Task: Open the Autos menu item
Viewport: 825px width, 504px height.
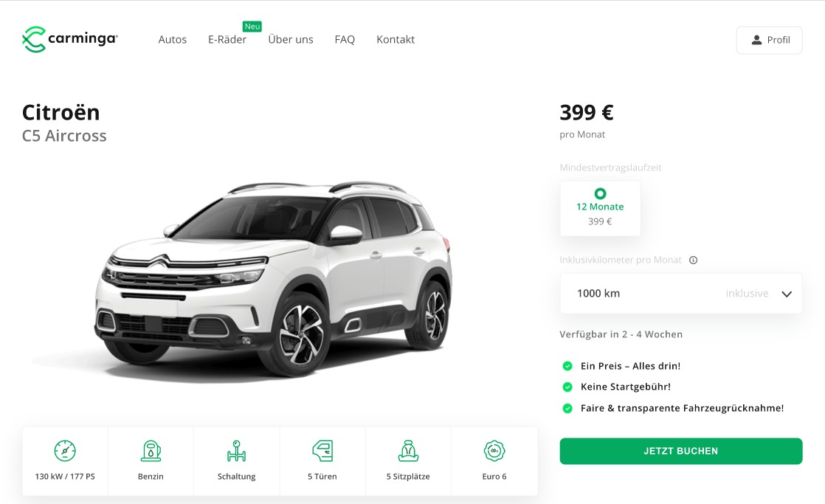Action: (x=173, y=39)
